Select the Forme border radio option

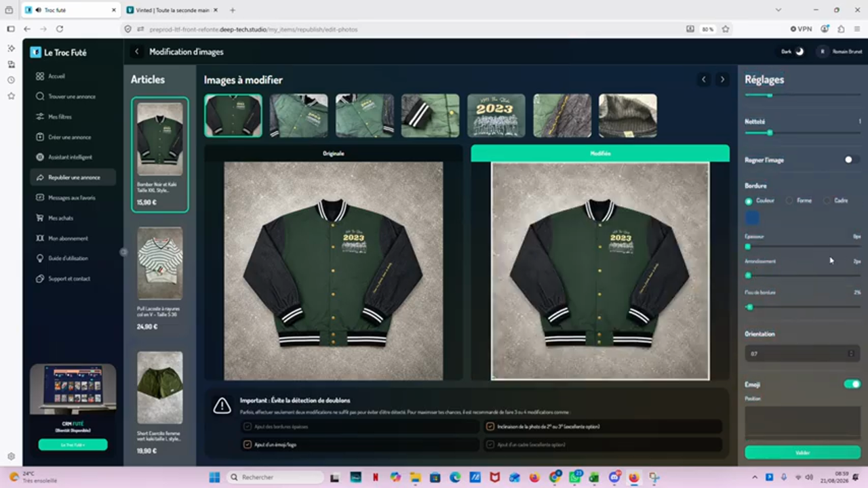click(789, 201)
